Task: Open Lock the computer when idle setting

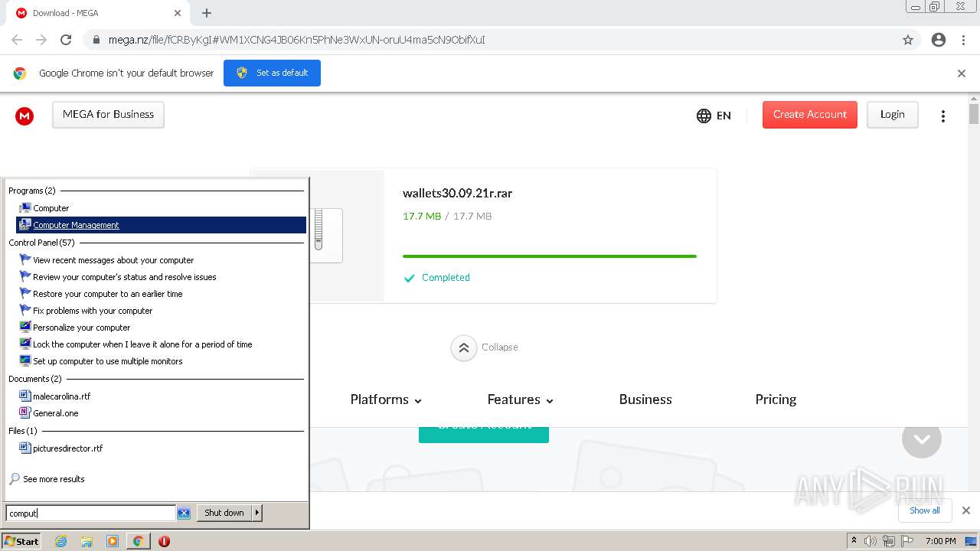Action: pos(161,344)
